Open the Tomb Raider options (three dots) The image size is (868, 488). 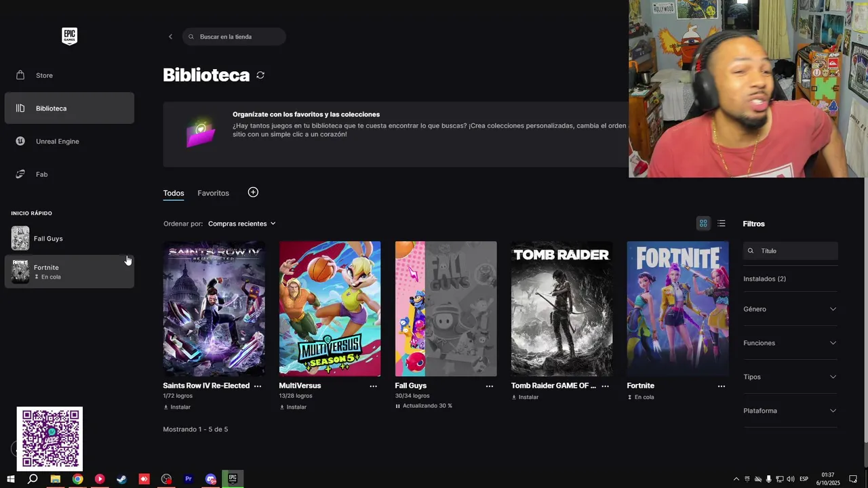pyautogui.click(x=606, y=386)
